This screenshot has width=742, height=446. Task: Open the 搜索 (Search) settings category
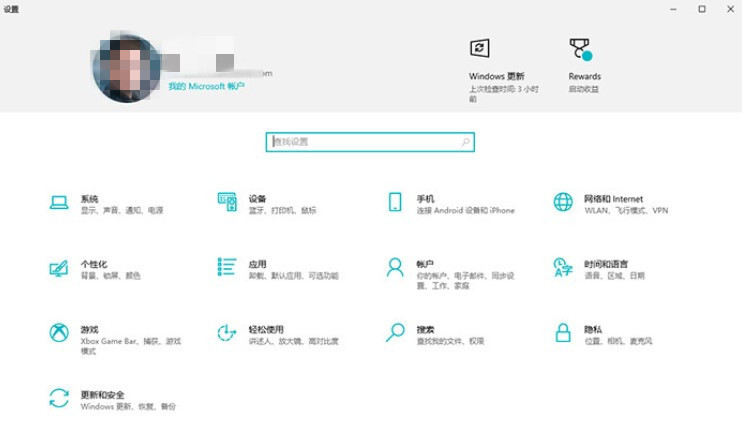point(395,332)
